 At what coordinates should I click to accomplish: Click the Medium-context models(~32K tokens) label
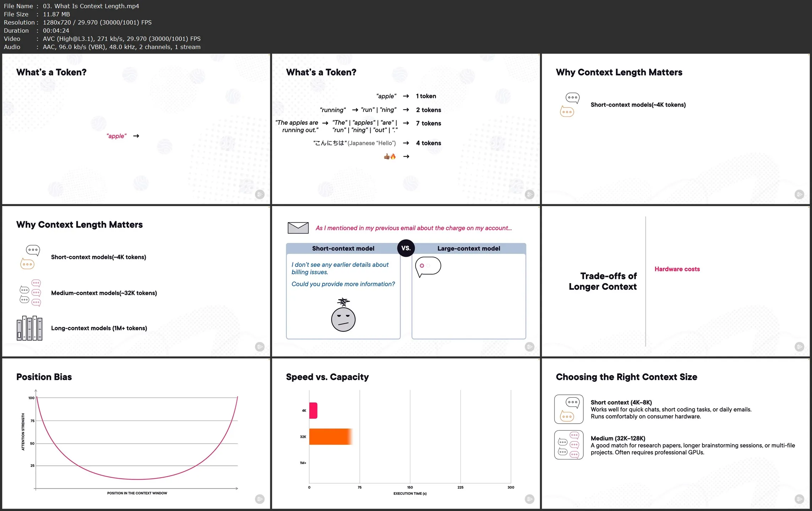pyautogui.click(x=104, y=293)
